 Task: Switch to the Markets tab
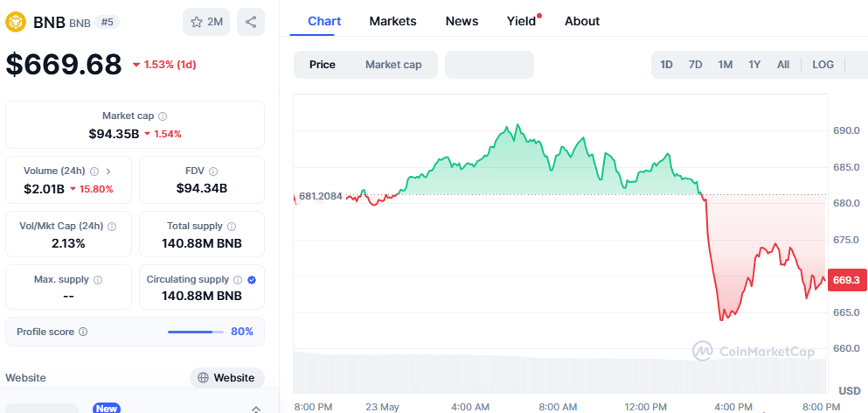pyautogui.click(x=392, y=21)
